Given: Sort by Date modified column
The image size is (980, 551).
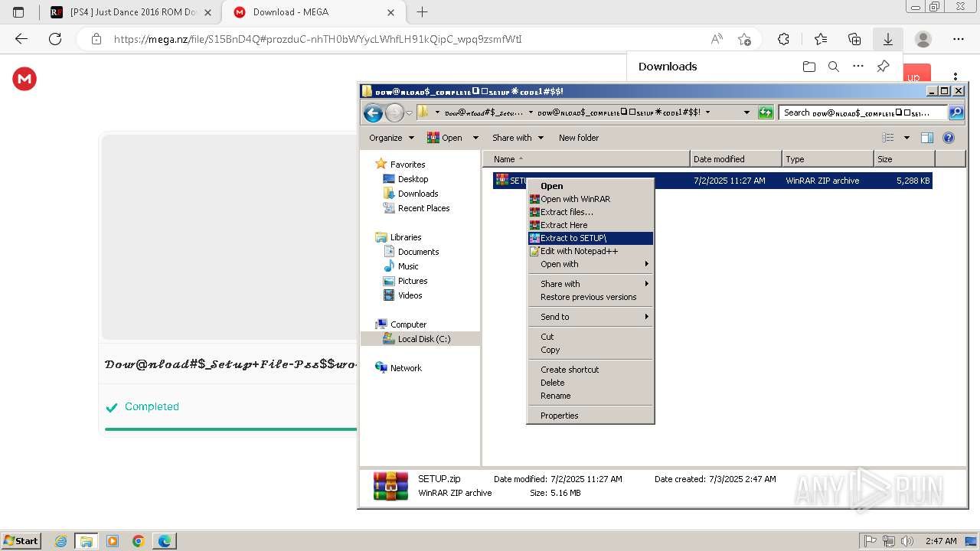Looking at the screenshot, I should point(736,159).
